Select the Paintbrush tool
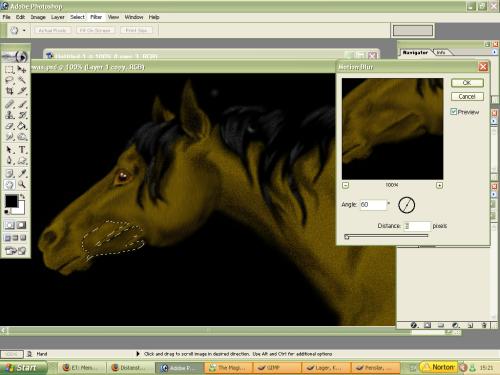Viewport: 500px width, 375px height. point(22,104)
